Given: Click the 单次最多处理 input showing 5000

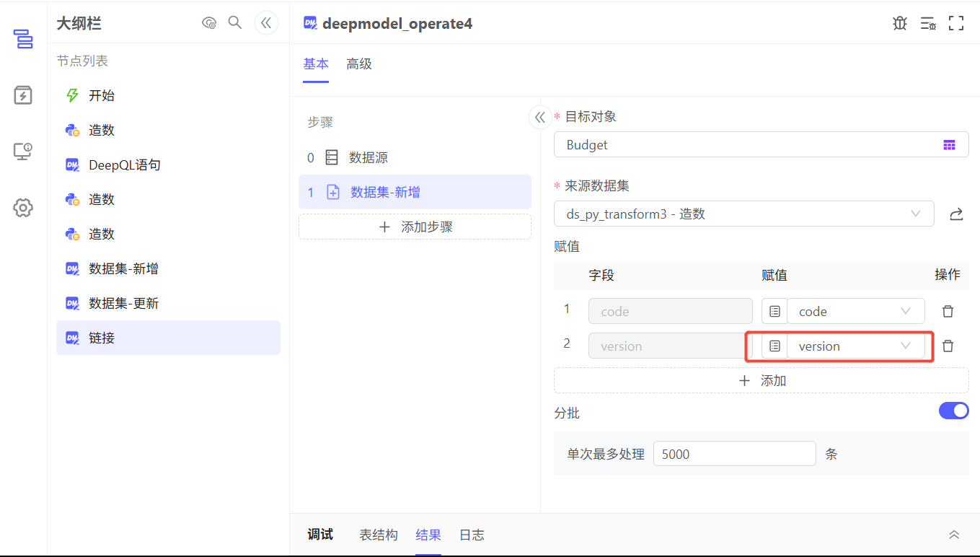Looking at the screenshot, I should tap(734, 454).
